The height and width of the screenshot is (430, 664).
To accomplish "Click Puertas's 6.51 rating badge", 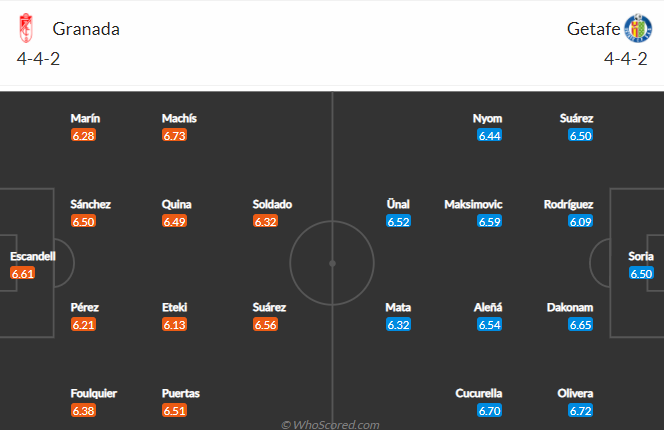I will pos(174,411).
